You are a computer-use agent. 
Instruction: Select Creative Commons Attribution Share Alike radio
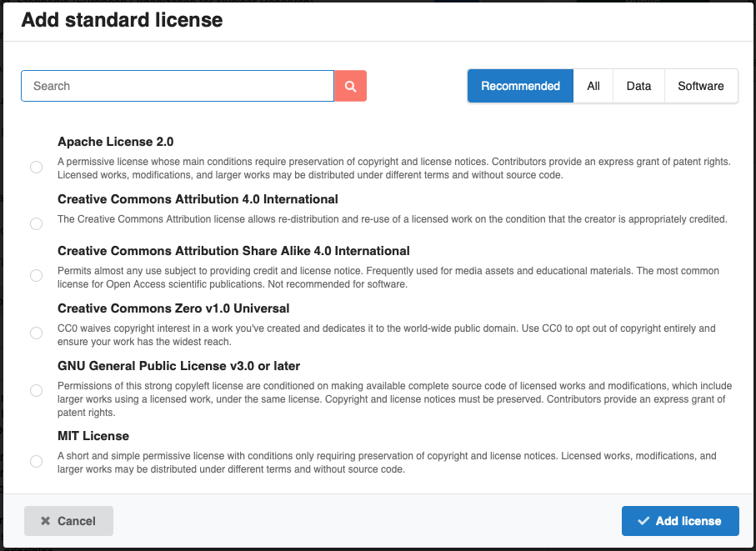[x=36, y=275]
